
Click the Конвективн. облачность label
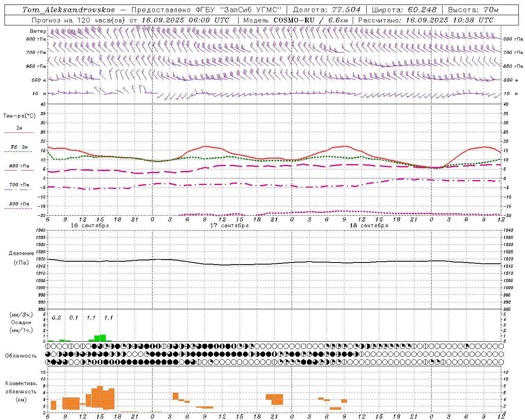click(21, 388)
